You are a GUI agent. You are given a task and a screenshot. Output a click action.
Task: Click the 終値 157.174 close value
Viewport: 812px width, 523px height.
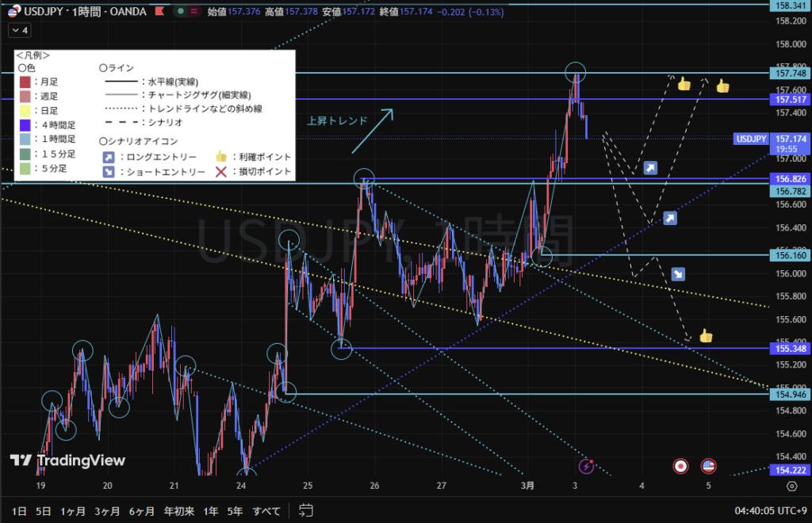[406, 11]
